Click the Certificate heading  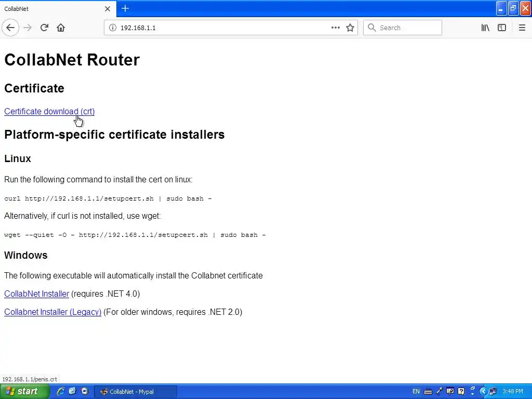pos(34,88)
